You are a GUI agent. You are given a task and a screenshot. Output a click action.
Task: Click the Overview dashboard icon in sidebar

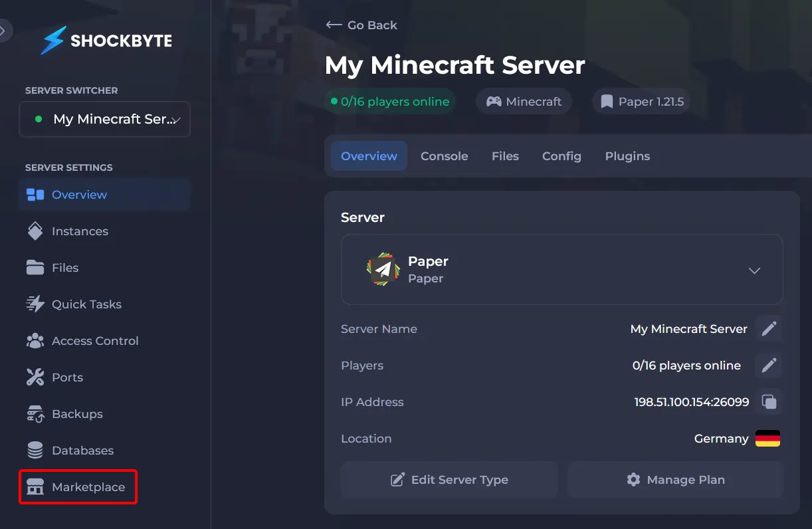coord(35,195)
